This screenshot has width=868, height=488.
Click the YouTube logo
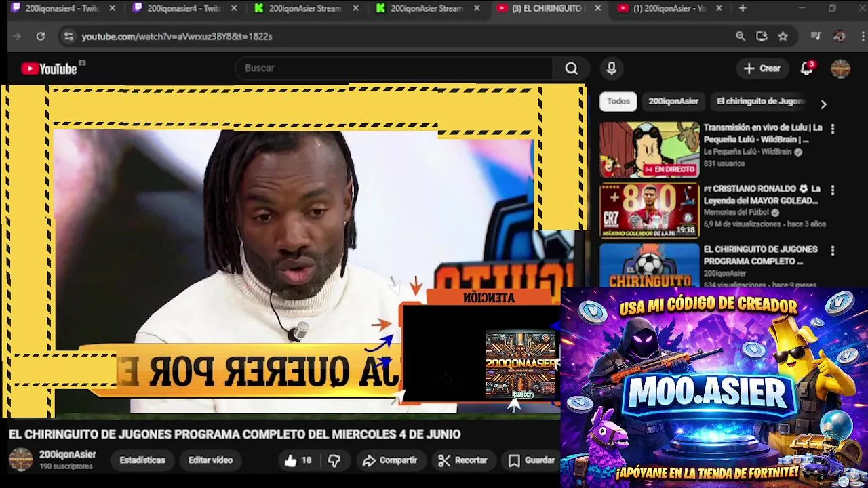(50, 68)
